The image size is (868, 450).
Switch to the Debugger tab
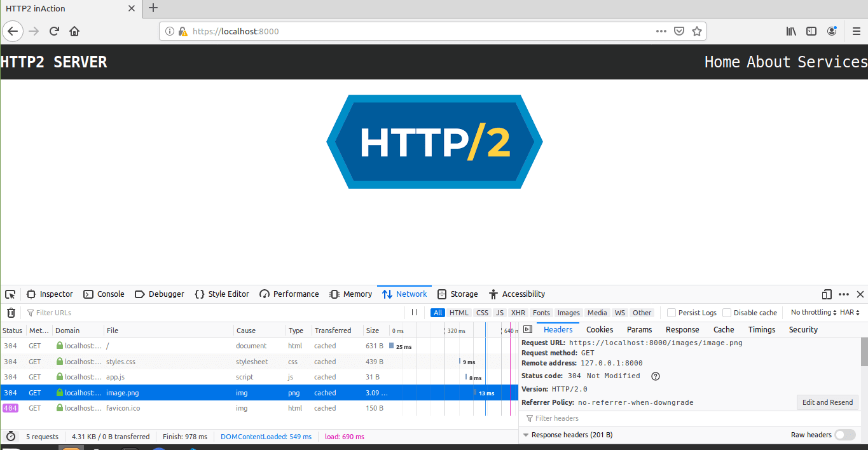(x=160, y=294)
